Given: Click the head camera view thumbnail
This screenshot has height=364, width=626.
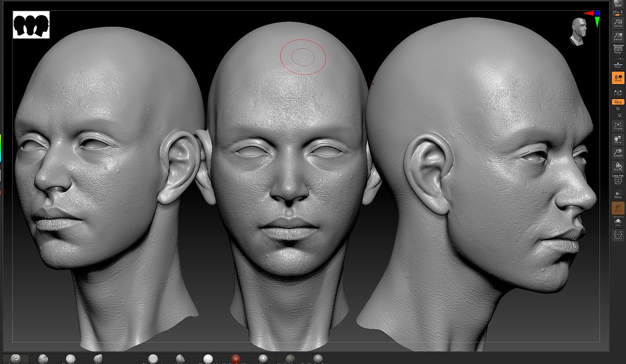Looking at the screenshot, I should 579,31.
